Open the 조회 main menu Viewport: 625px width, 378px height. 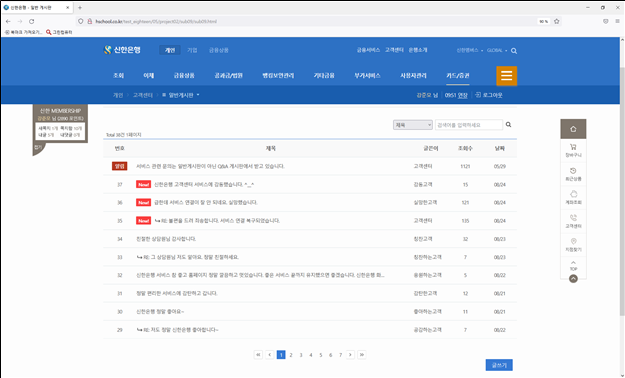(x=118, y=75)
